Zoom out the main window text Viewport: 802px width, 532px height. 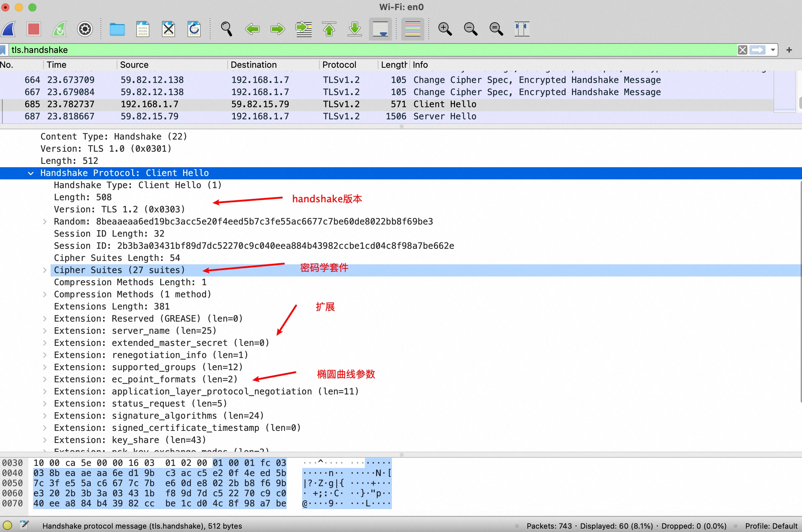[471, 29]
